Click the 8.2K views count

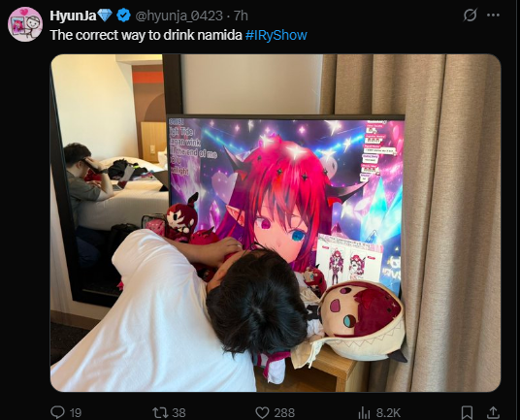point(388,413)
